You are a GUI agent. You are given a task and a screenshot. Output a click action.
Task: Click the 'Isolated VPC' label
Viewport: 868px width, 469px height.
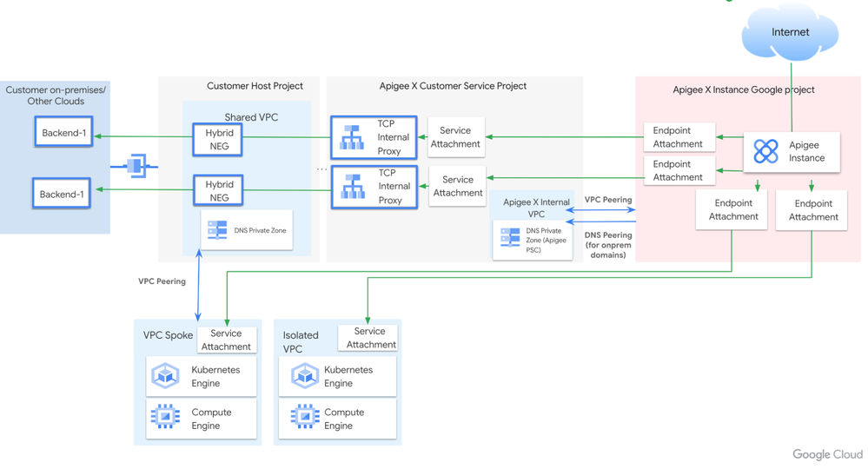coord(301,342)
